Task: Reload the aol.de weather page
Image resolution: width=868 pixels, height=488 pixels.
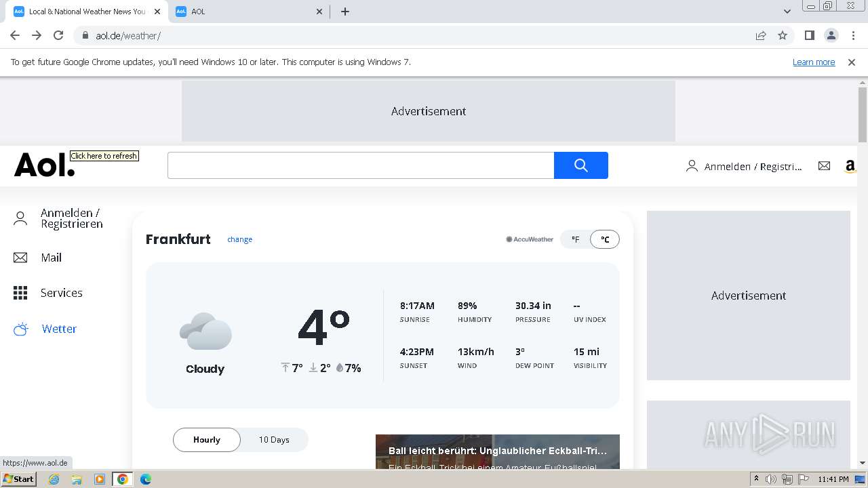Action: click(58, 36)
